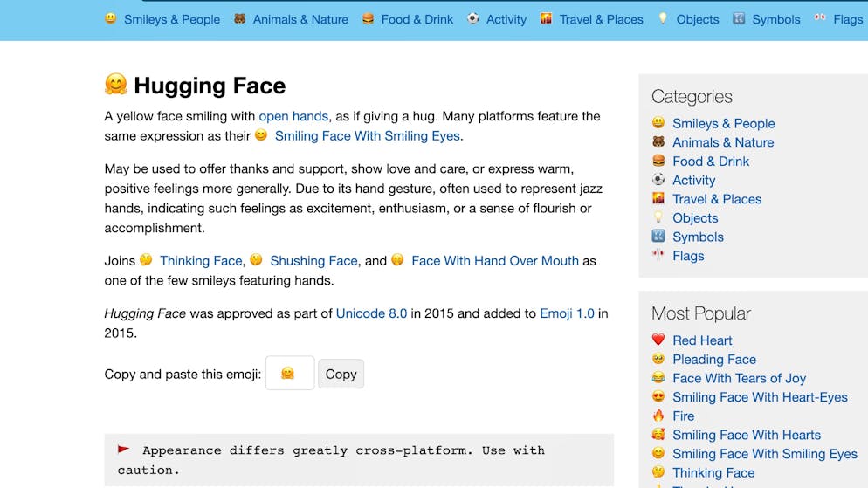The image size is (868, 488).
Task: Click the emoji copy input field
Action: (290, 373)
